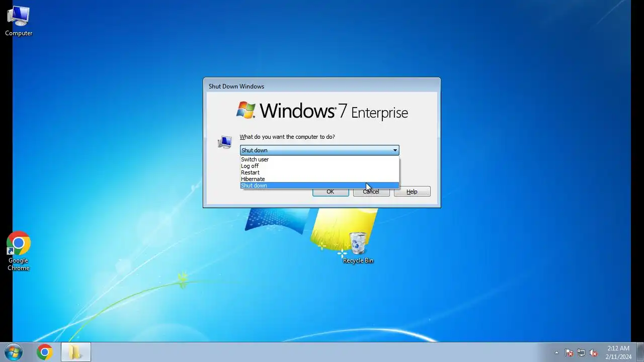This screenshot has height=362, width=644.
Task: Open the network tray icon
Action: (x=581, y=352)
